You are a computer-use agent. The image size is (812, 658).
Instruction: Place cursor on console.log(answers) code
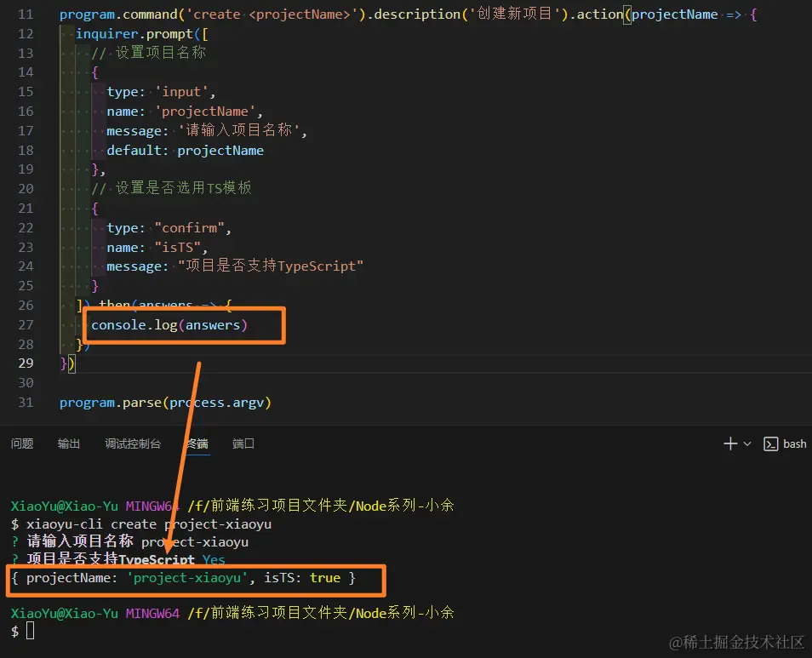pos(169,325)
